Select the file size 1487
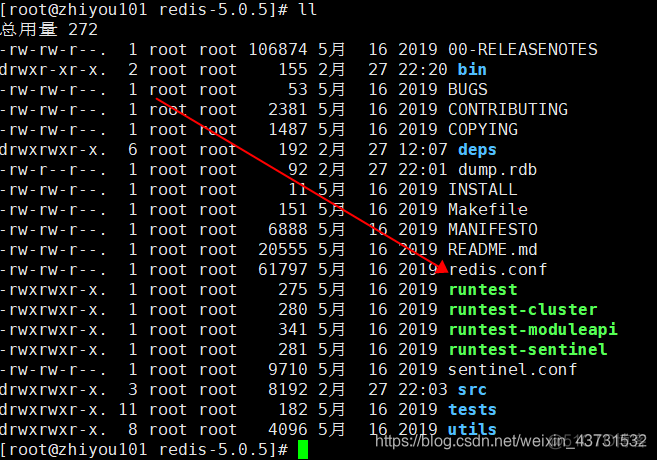Viewport: 657px width, 460px height. click(x=288, y=129)
